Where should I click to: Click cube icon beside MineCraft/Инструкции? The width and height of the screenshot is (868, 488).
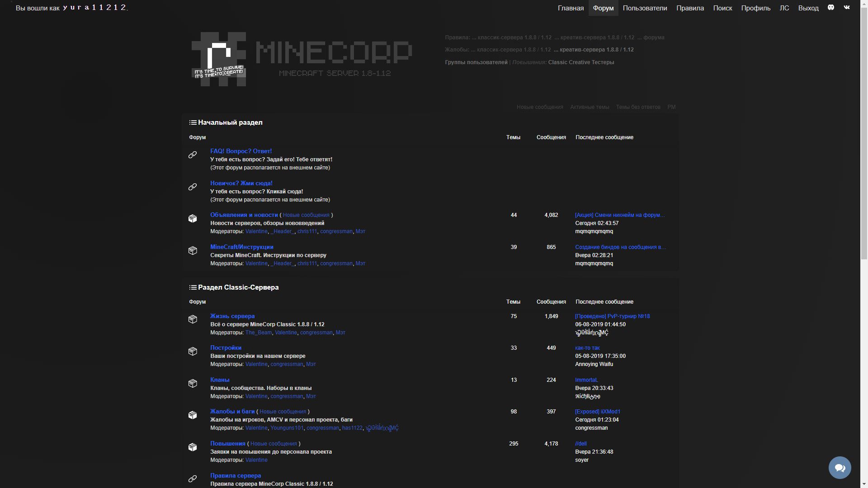pos(193,251)
